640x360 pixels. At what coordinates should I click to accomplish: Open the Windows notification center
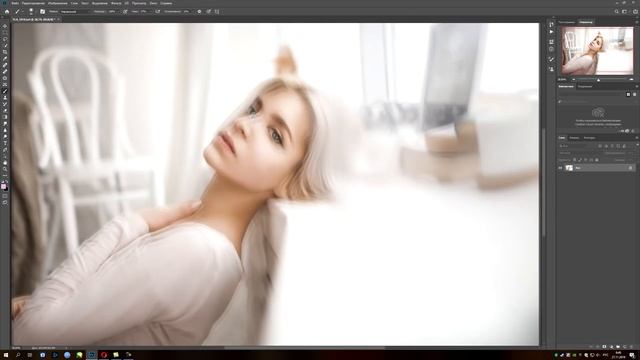(632, 355)
